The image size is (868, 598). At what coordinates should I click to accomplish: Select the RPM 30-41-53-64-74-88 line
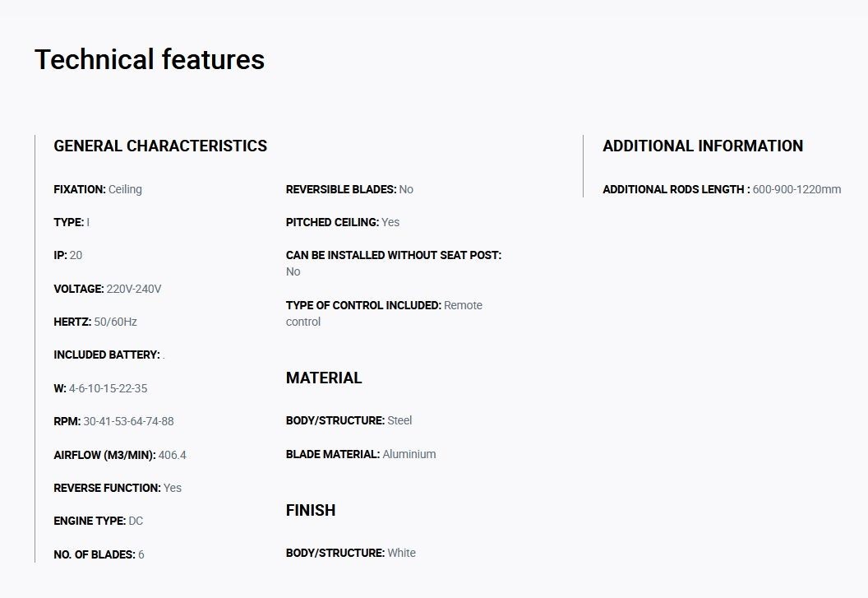coord(113,421)
